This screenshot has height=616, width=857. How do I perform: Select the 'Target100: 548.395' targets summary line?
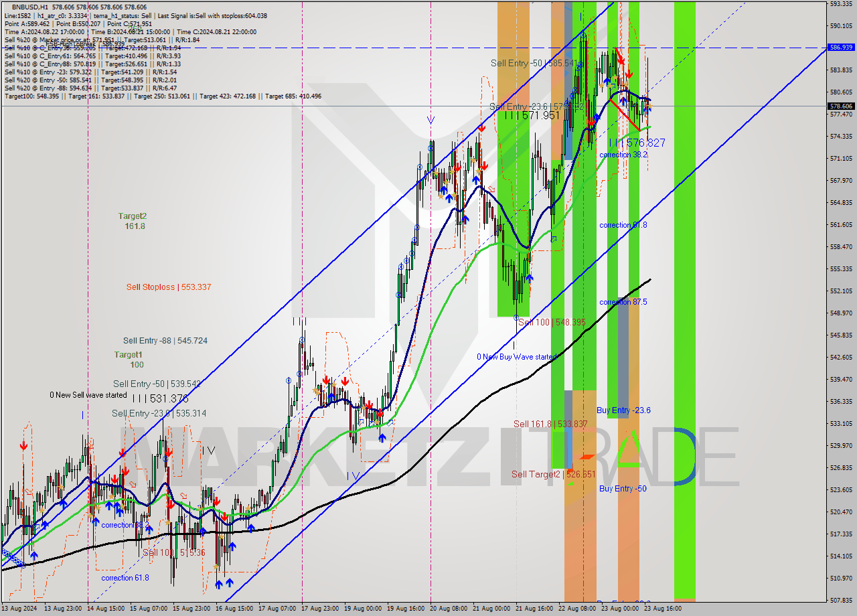(x=163, y=96)
